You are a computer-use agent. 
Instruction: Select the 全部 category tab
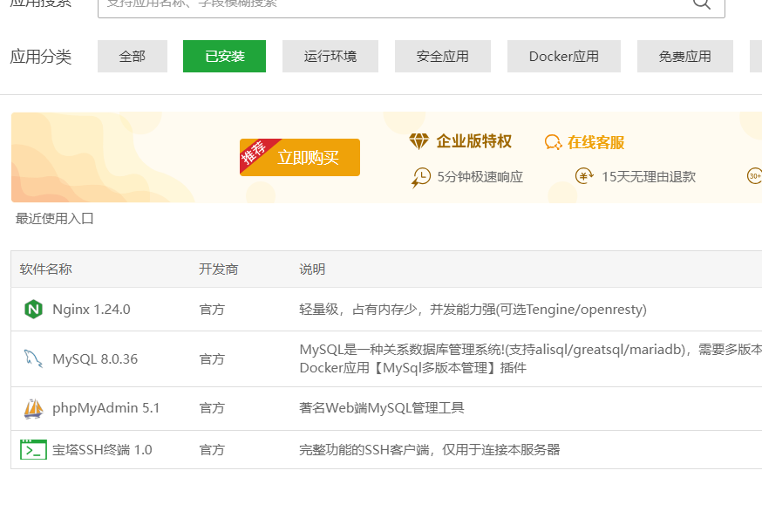coord(133,57)
